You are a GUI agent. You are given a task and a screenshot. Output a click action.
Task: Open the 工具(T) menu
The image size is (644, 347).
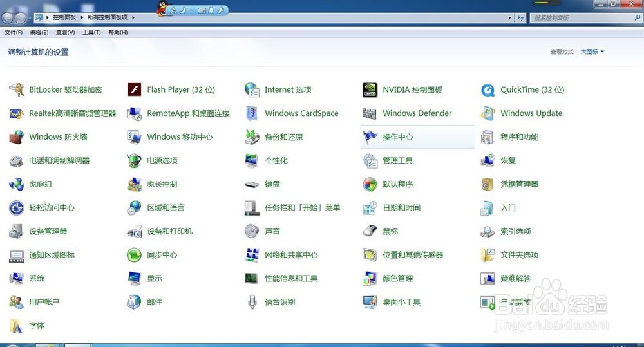tap(91, 32)
